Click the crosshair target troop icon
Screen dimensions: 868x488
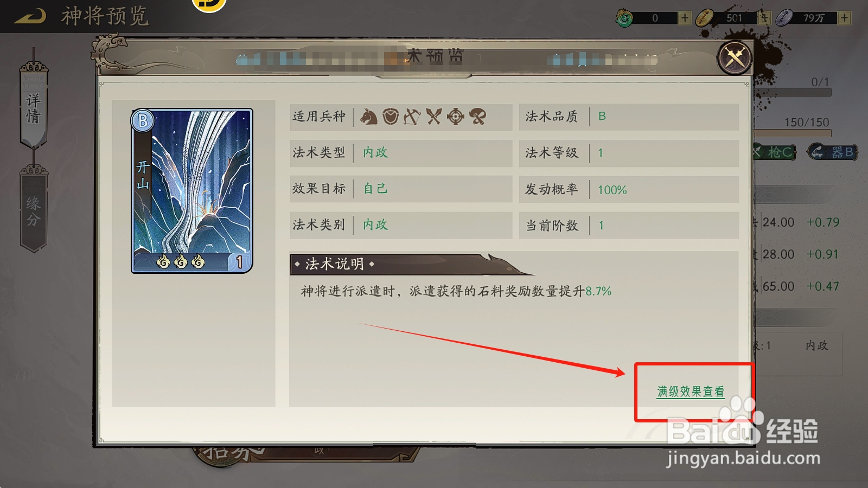tap(456, 117)
